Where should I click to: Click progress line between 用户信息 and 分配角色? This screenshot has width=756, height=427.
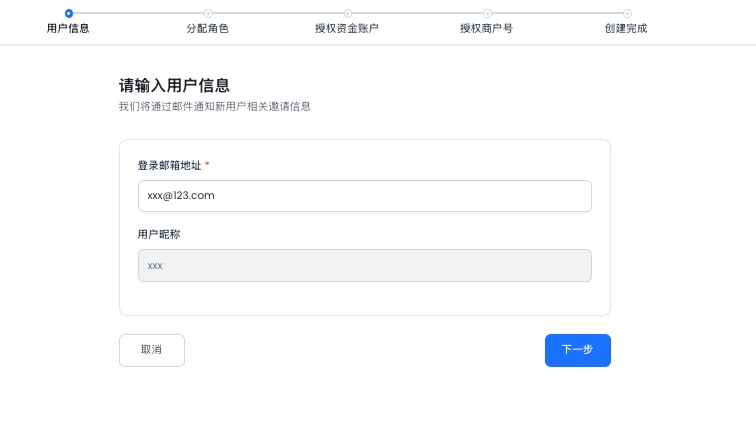click(138, 13)
